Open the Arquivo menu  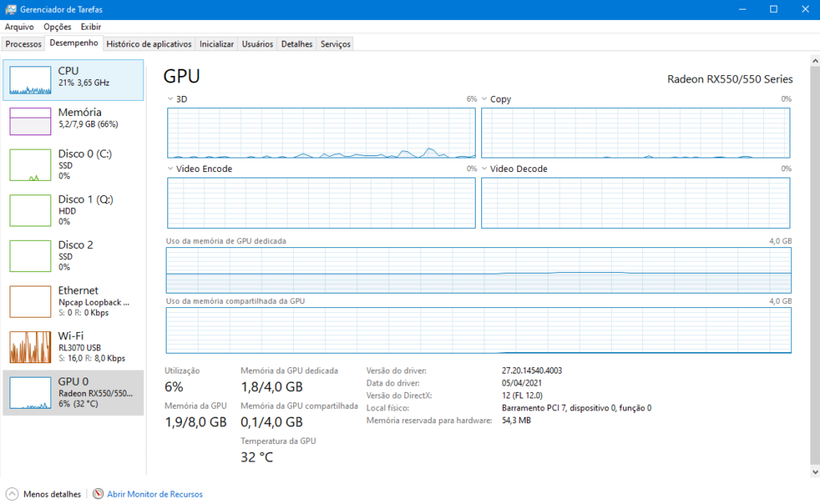[19, 26]
